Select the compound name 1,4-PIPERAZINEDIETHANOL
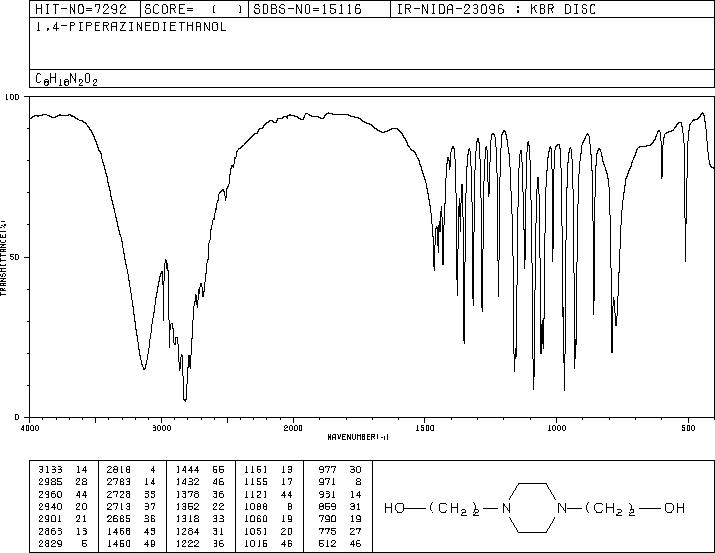The image size is (715, 553). coord(131,27)
